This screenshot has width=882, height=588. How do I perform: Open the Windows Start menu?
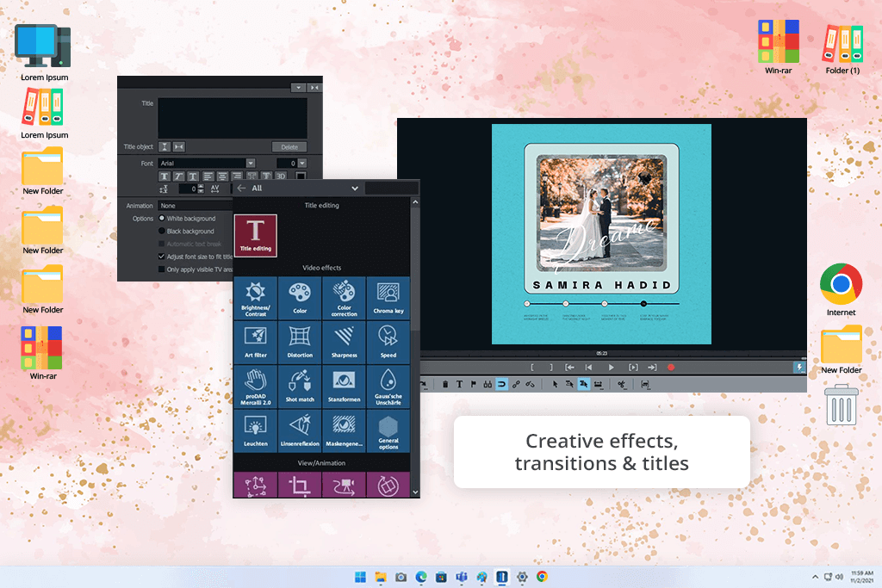(361, 577)
